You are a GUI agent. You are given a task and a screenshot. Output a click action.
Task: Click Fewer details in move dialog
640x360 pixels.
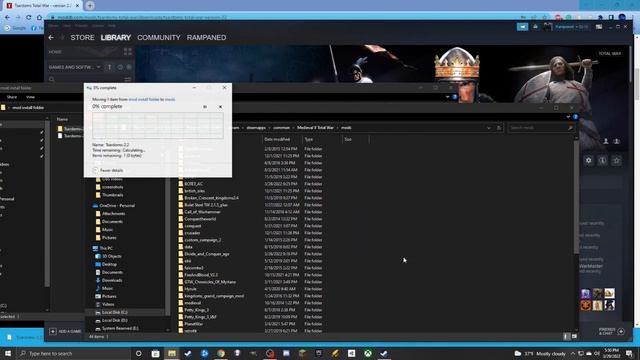108,170
